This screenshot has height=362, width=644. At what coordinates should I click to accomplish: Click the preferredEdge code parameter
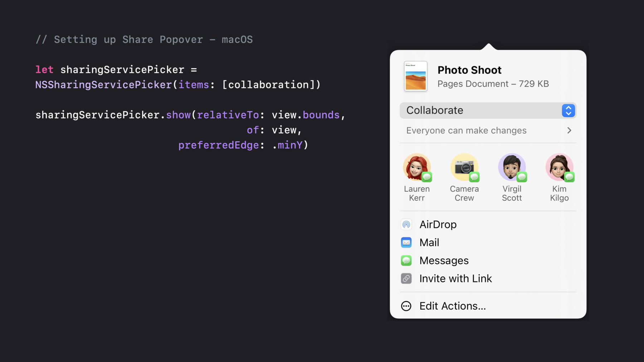click(x=219, y=145)
